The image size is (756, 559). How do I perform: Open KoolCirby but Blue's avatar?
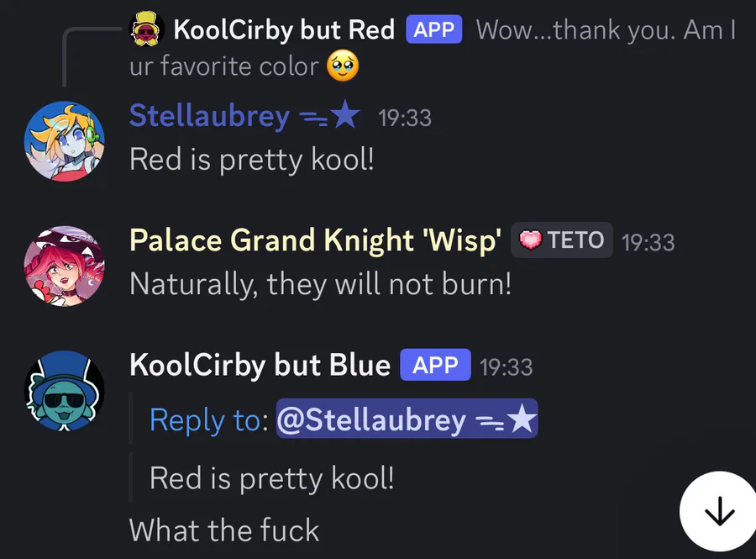pos(65,391)
